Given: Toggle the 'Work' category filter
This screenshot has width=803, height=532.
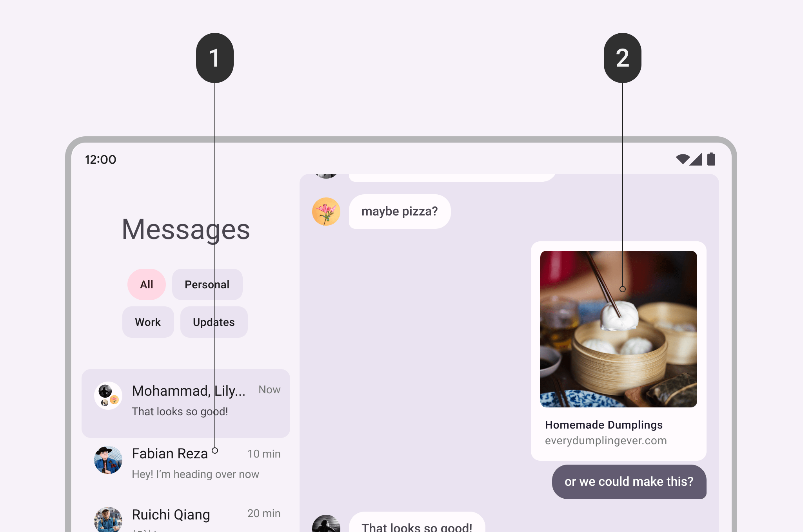Looking at the screenshot, I should [x=148, y=322].
